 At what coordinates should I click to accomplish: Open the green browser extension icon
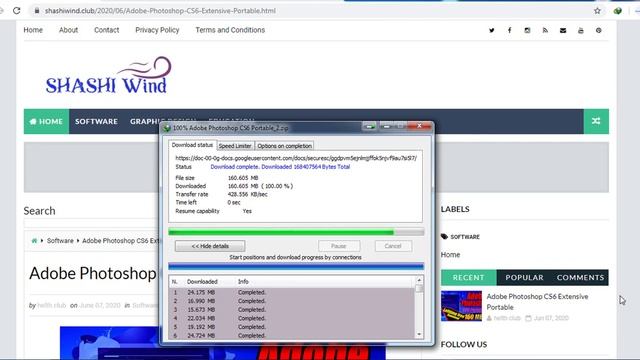(x=618, y=11)
